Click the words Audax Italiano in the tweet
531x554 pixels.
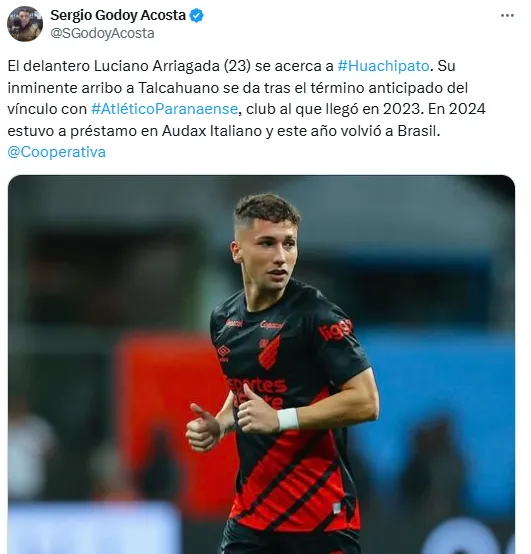pyautogui.click(x=212, y=131)
